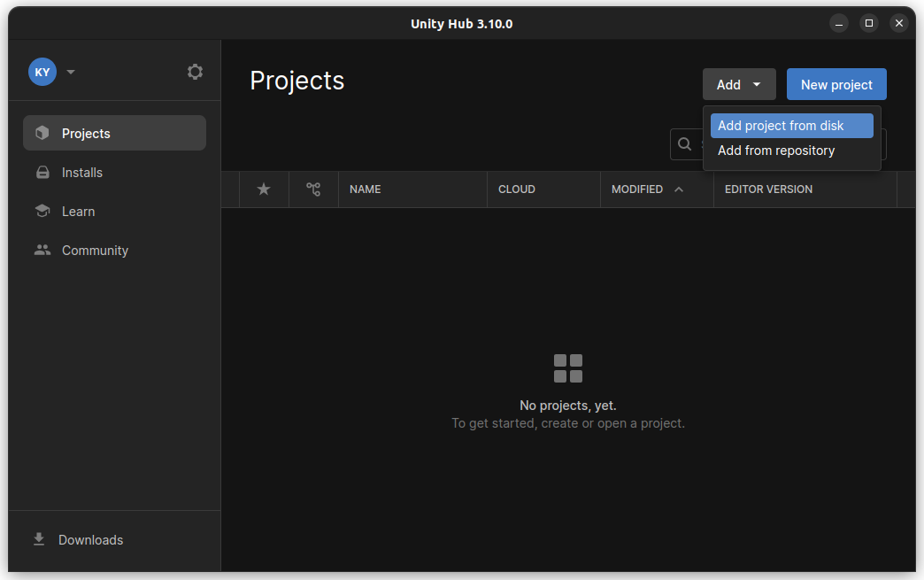Click the Installs lock icon

[x=42, y=172]
